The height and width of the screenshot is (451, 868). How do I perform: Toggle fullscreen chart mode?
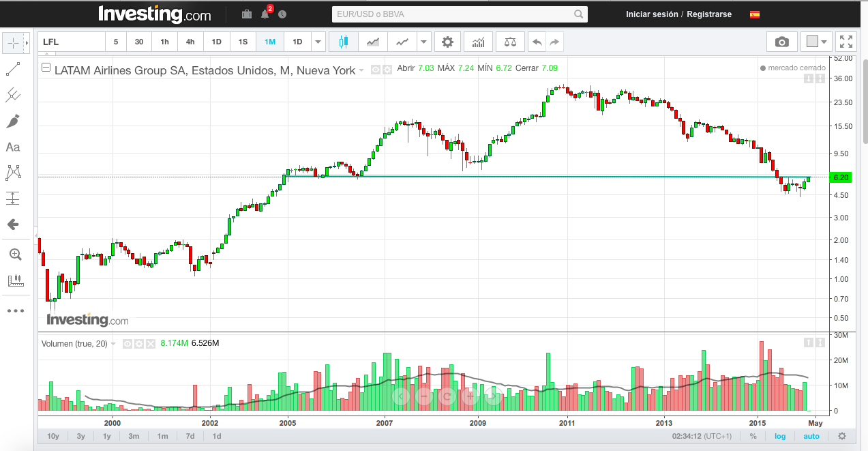pyautogui.click(x=845, y=42)
